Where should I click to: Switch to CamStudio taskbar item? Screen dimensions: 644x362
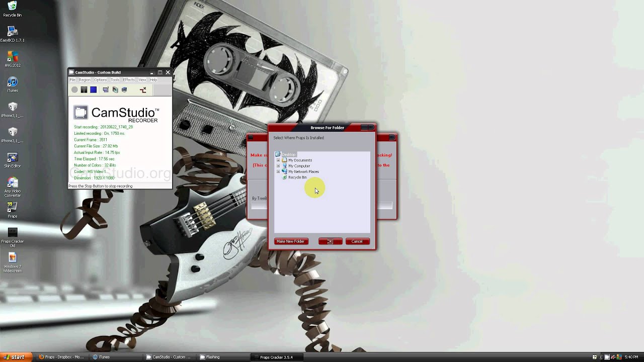(169, 357)
